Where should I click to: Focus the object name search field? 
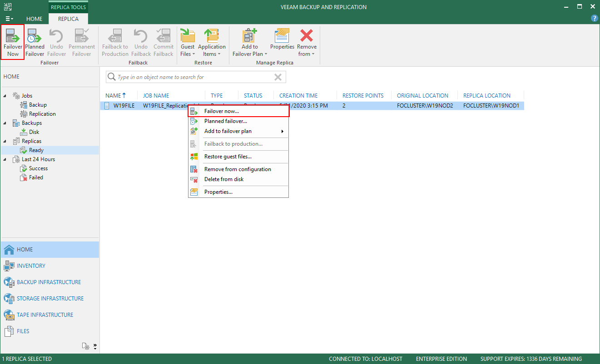(x=195, y=77)
